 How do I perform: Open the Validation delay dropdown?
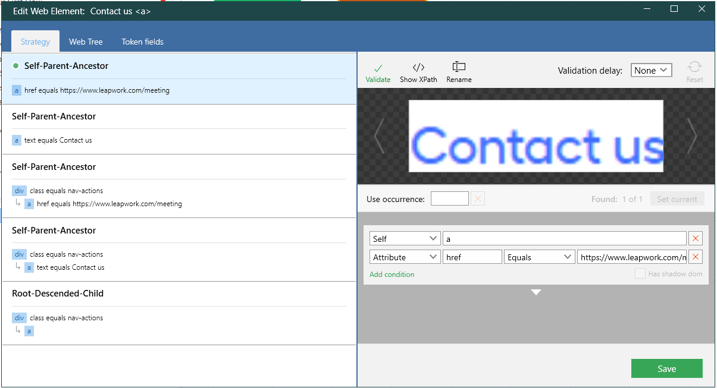tap(651, 70)
